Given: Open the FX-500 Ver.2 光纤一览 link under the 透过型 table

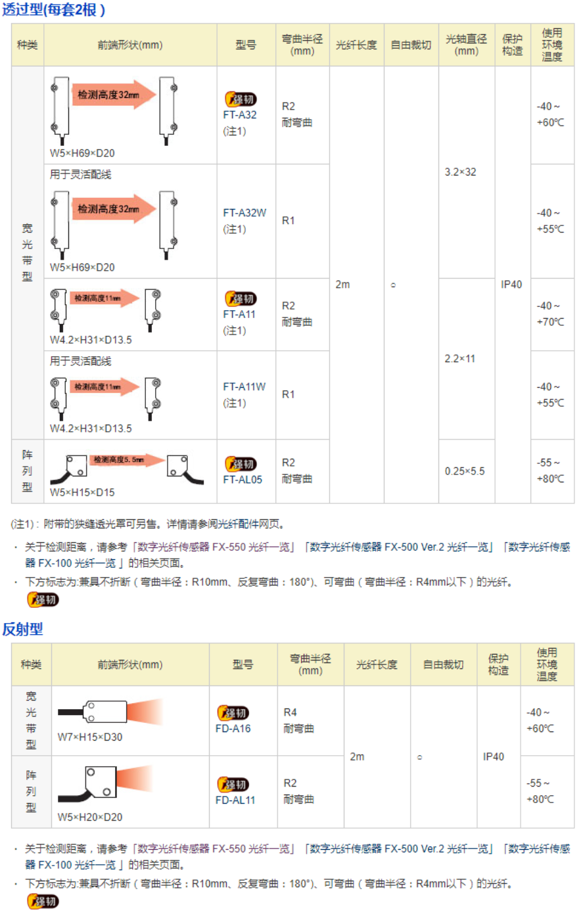Looking at the screenshot, I should coord(400,547).
